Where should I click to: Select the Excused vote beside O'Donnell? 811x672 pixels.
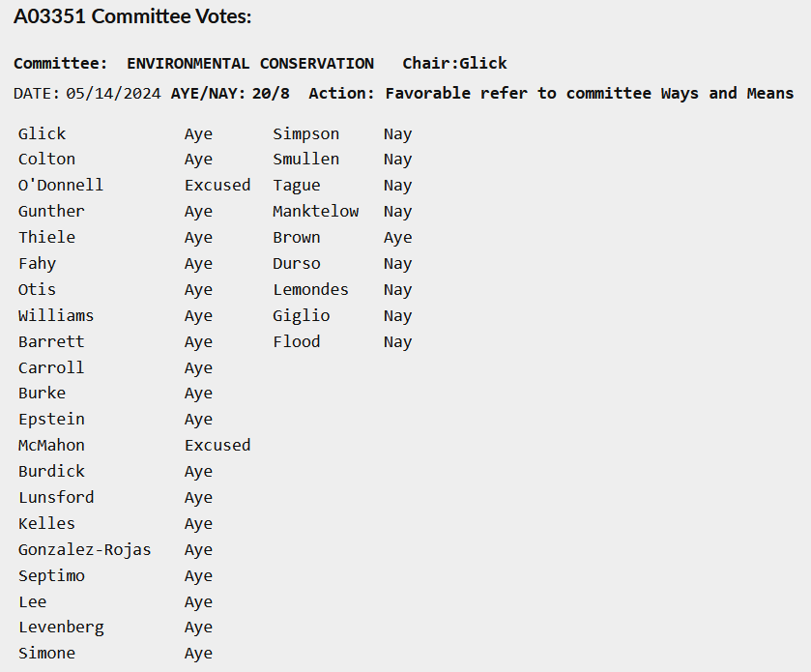pos(217,186)
